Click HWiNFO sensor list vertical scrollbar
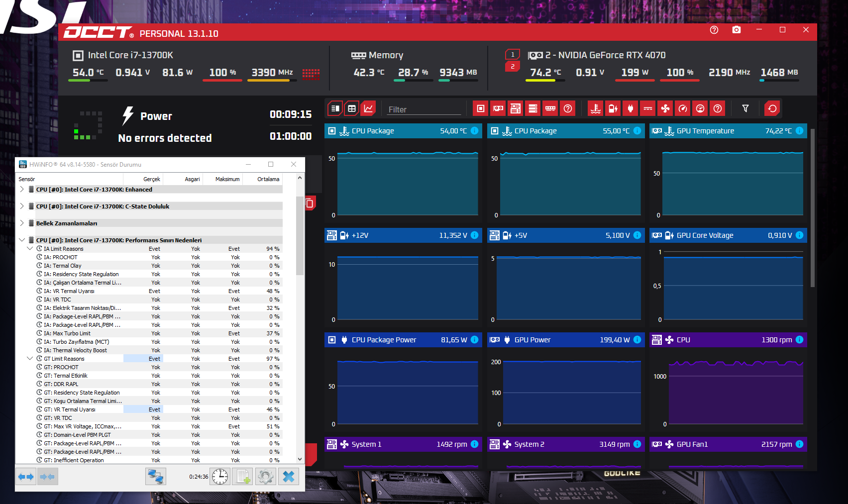The width and height of the screenshot is (848, 504). 300,236
